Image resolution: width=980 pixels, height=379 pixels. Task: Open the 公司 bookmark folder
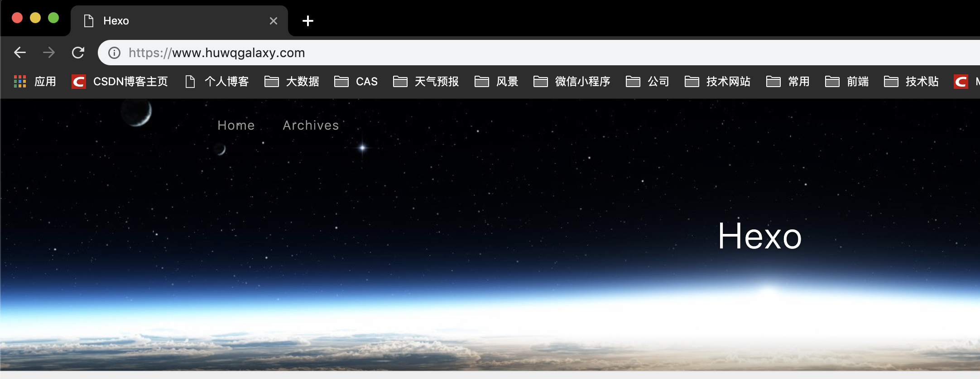click(648, 82)
